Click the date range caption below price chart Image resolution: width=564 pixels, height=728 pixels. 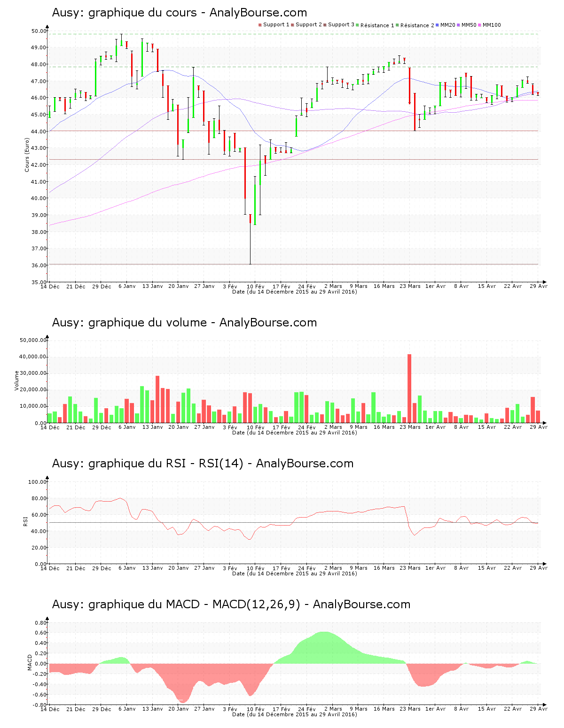[295, 292]
